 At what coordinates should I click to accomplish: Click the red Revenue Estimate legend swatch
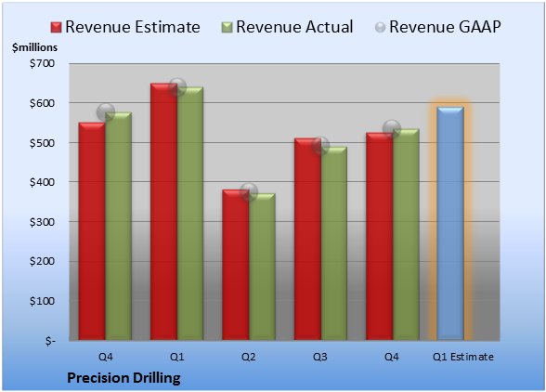pyautogui.click(x=56, y=28)
